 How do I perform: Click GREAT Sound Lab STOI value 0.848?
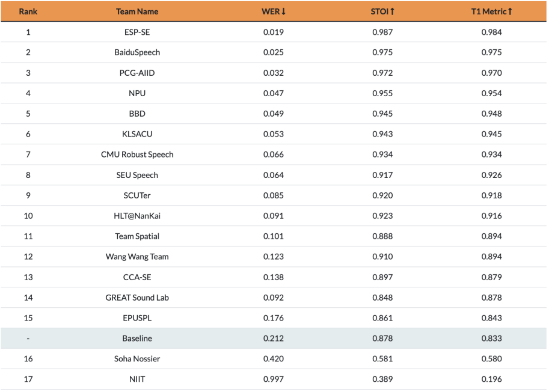tap(382, 298)
